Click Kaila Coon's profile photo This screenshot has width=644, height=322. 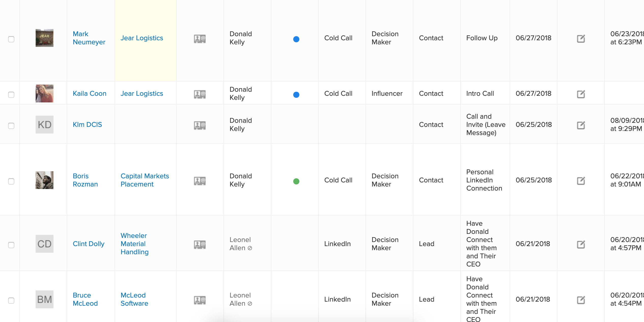tap(45, 93)
